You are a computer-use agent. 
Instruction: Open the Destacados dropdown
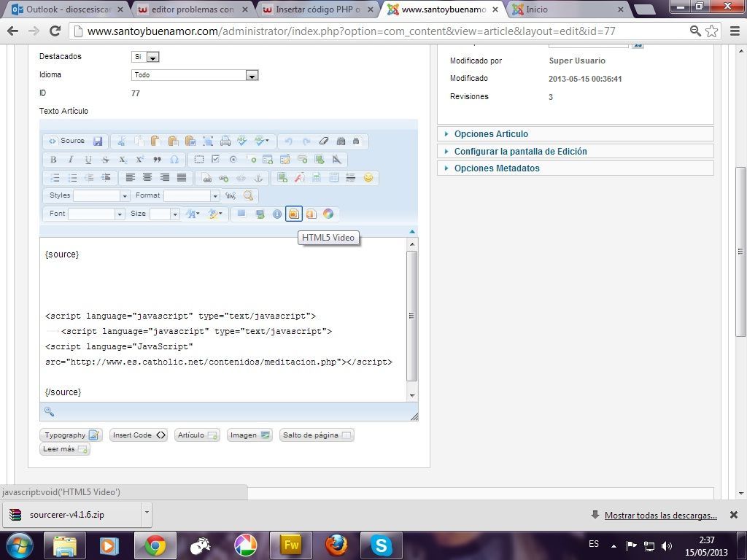[145, 57]
